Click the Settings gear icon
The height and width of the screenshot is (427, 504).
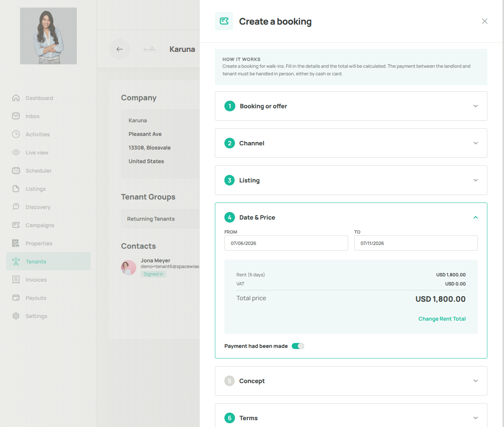[16, 316]
